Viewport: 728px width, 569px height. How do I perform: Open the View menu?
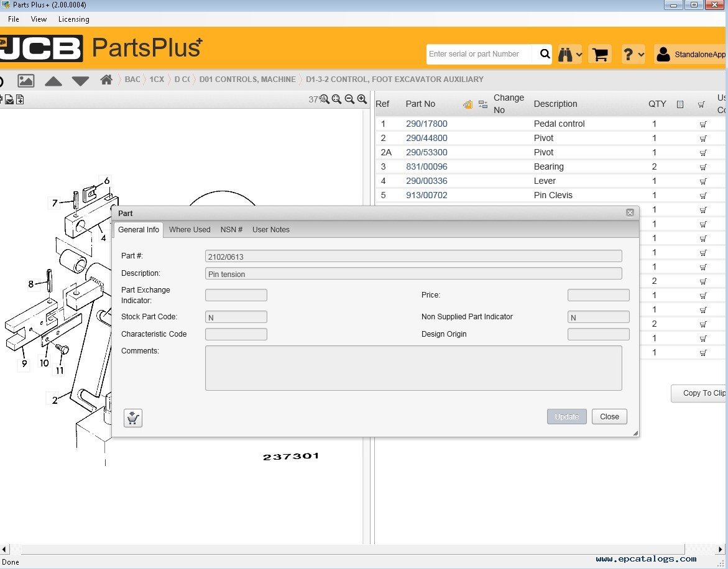click(39, 19)
